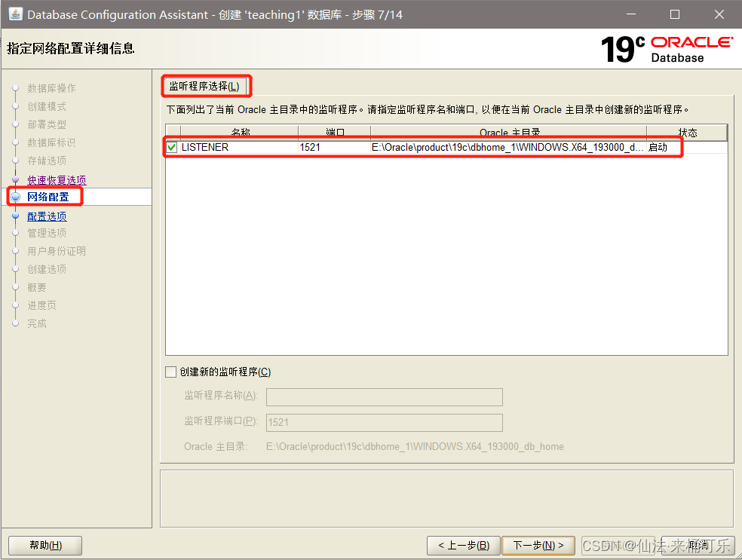Click the 配置选项 step bullet icon

tap(16, 216)
